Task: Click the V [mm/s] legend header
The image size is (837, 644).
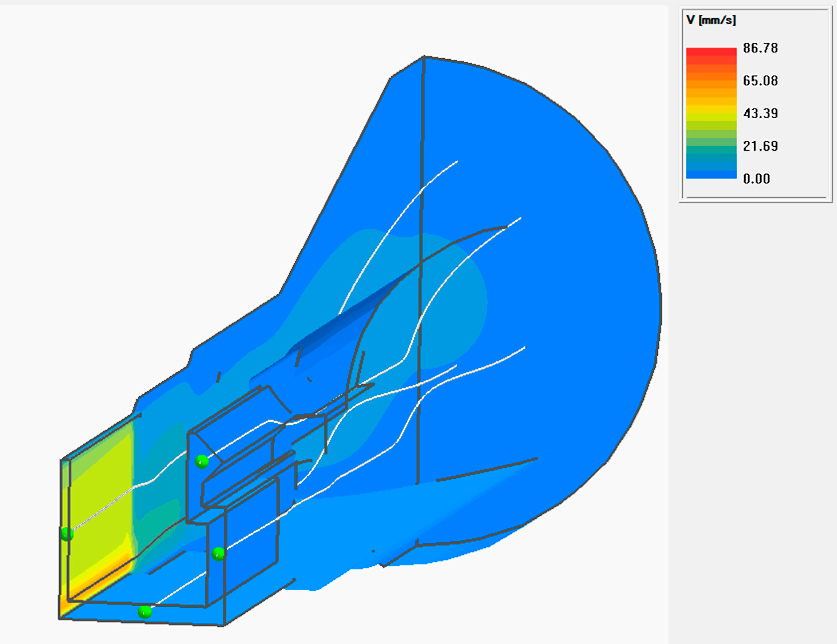Action: click(x=711, y=20)
